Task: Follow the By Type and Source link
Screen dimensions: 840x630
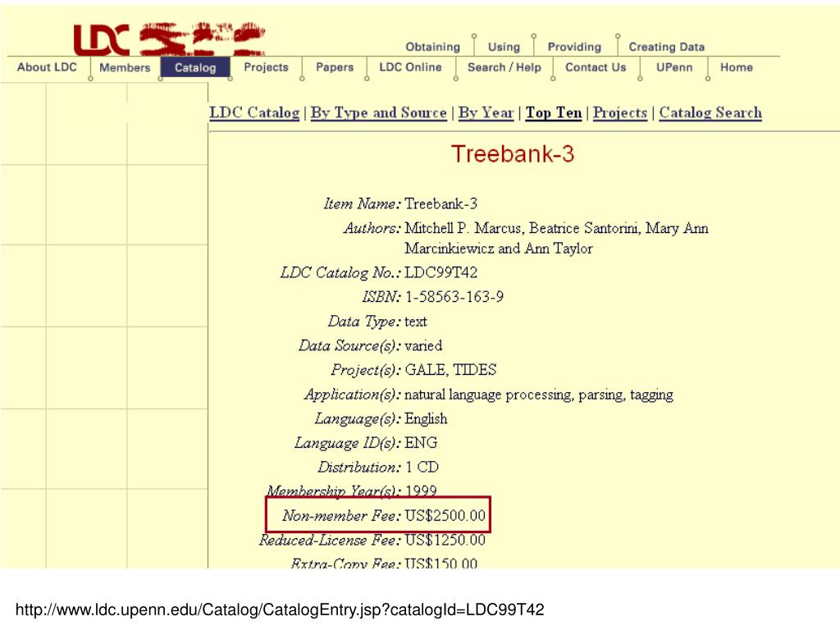Action: (x=379, y=113)
